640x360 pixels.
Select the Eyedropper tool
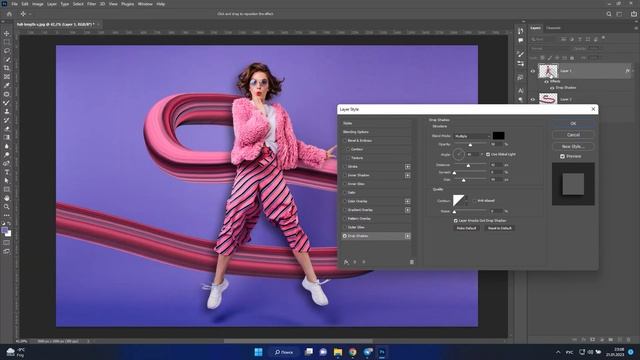(7, 85)
